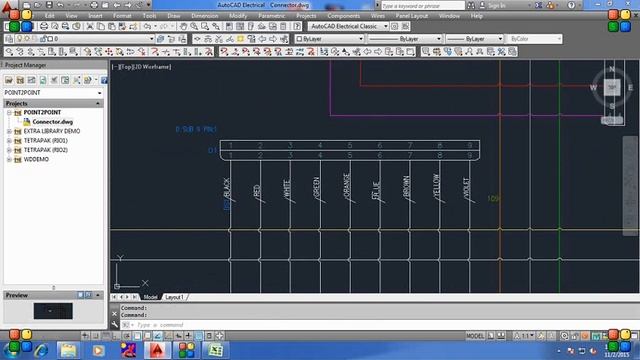640x360 pixels.
Task: Switch to the Model tab
Action: click(150, 297)
